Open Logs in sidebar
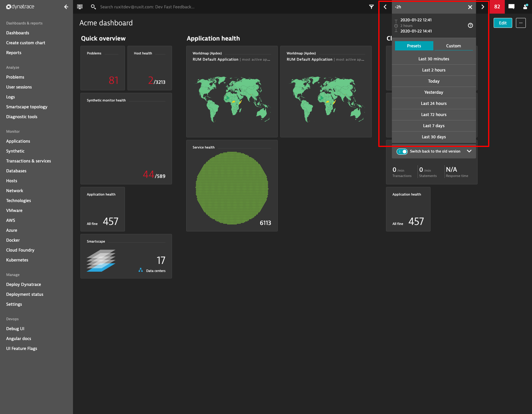This screenshot has width=532, height=414. click(11, 97)
